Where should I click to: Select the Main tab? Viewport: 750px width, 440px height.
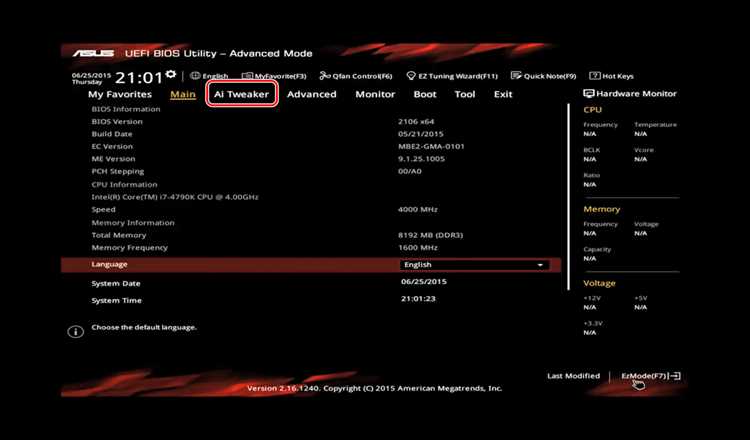(183, 94)
